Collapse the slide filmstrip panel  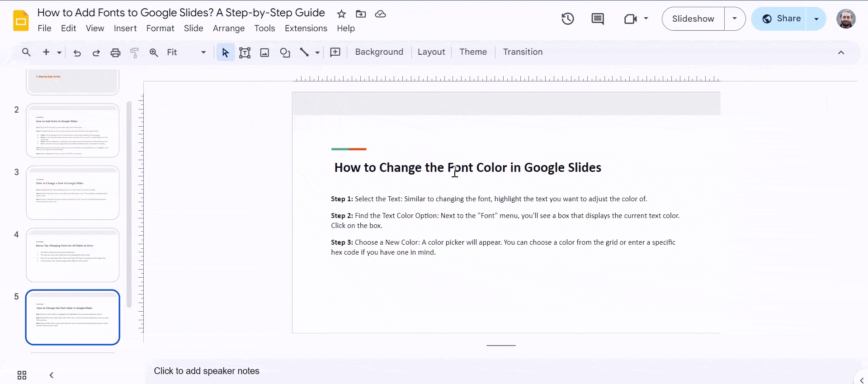coord(52,375)
